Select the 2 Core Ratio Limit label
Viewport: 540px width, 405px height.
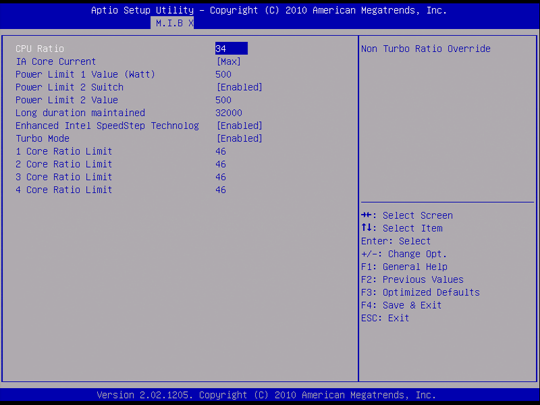pyautogui.click(x=64, y=164)
